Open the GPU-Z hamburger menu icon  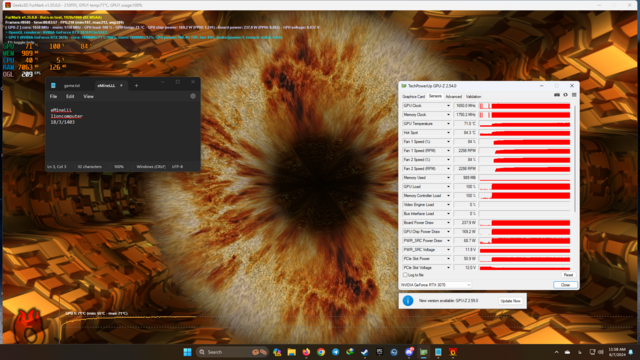pos(574,95)
